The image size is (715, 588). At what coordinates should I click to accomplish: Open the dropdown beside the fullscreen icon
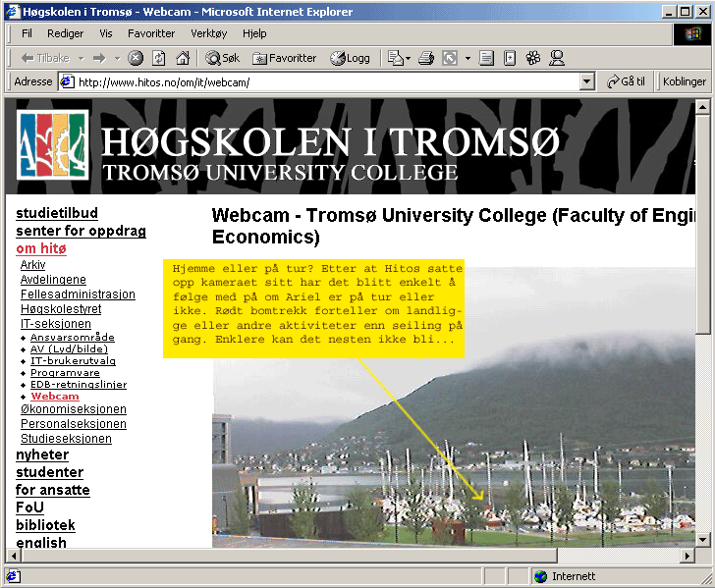tap(467, 58)
